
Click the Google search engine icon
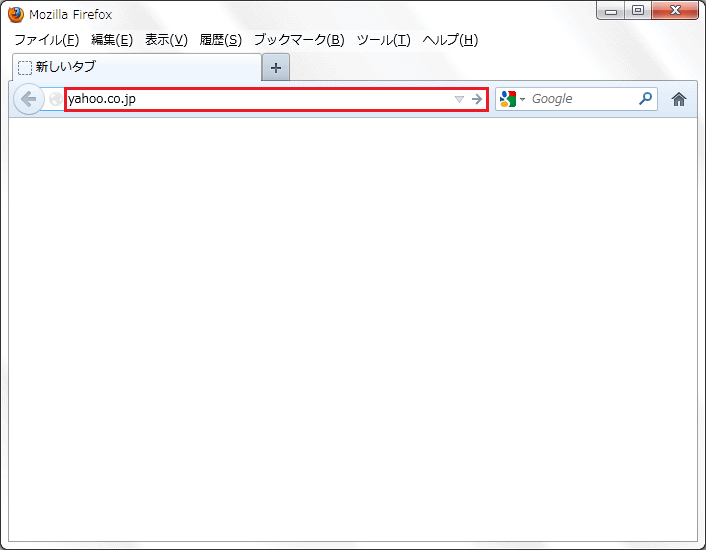pos(508,99)
